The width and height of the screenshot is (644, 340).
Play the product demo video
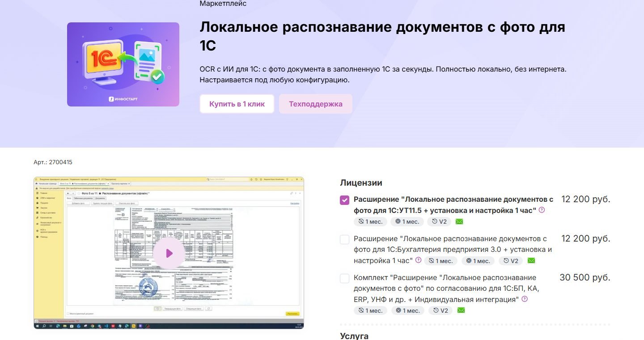coord(169,253)
